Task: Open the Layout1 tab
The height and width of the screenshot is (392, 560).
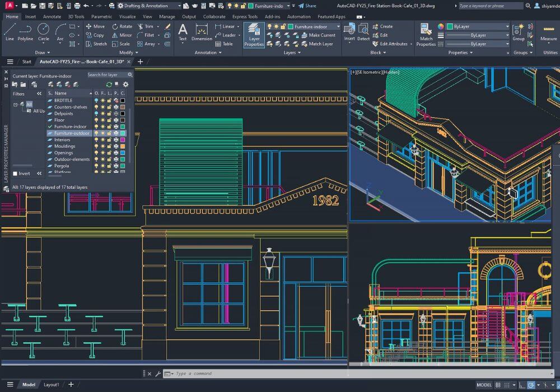Action: point(52,385)
